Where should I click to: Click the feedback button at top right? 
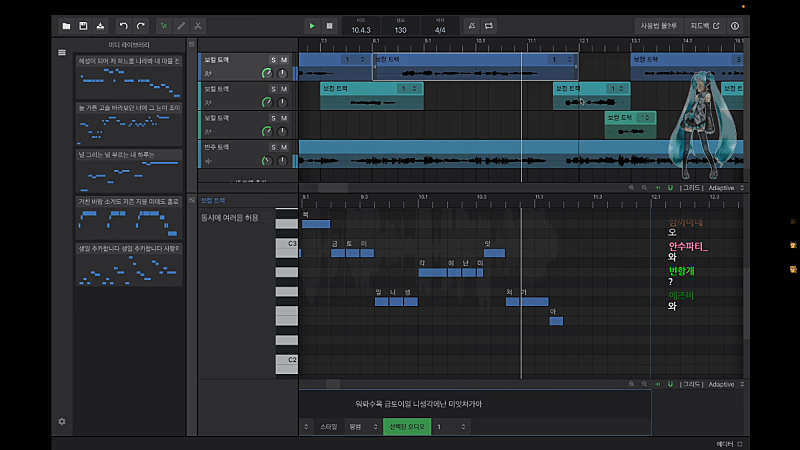pos(705,25)
